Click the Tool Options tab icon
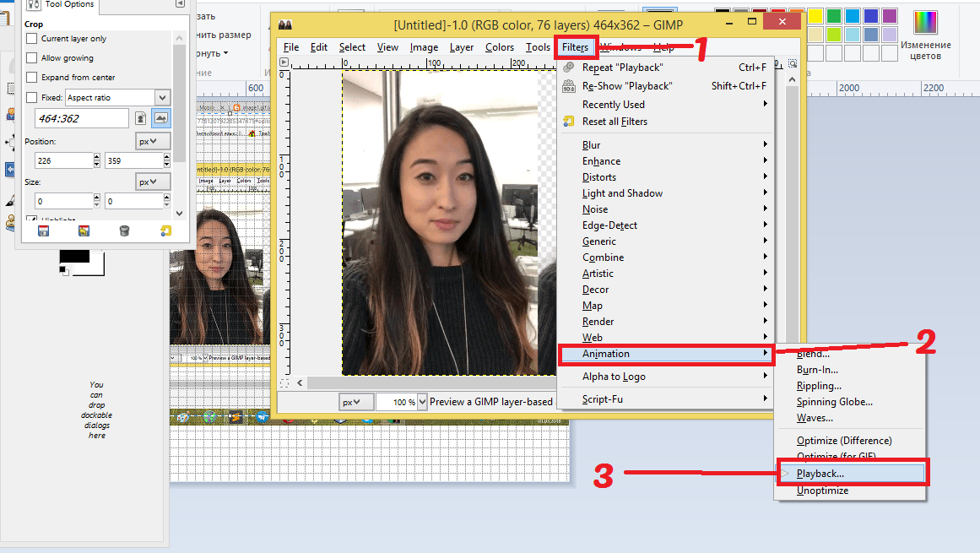Image resolution: width=980 pixels, height=553 pixels. (x=34, y=4)
